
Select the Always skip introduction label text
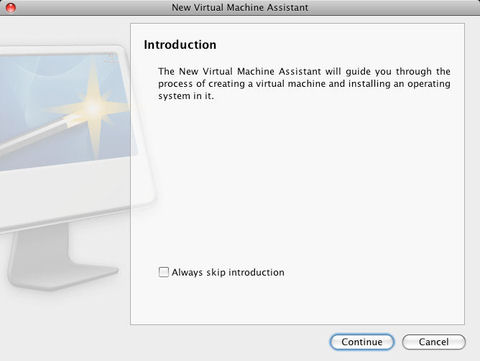point(228,272)
